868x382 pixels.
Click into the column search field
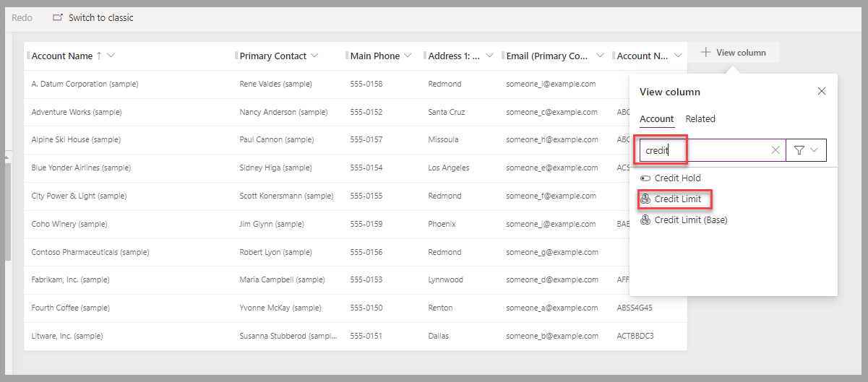[x=712, y=150]
